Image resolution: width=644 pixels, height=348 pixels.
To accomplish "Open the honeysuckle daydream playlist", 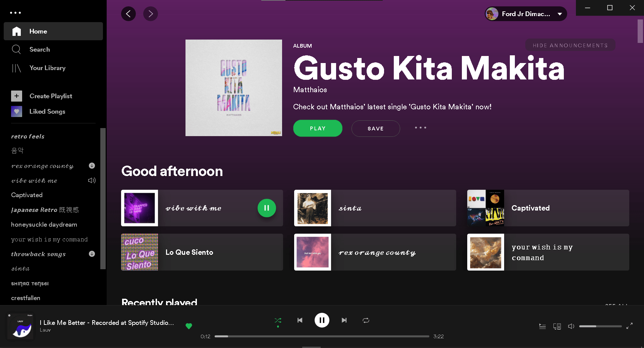I will (x=44, y=224).
